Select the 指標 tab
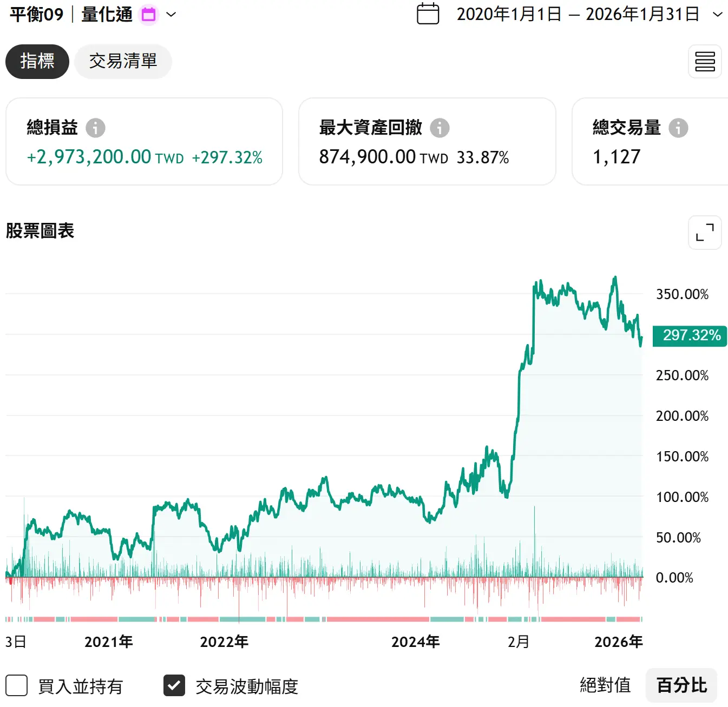Screen dimensions: 728x707 click(x=37, y=62)
